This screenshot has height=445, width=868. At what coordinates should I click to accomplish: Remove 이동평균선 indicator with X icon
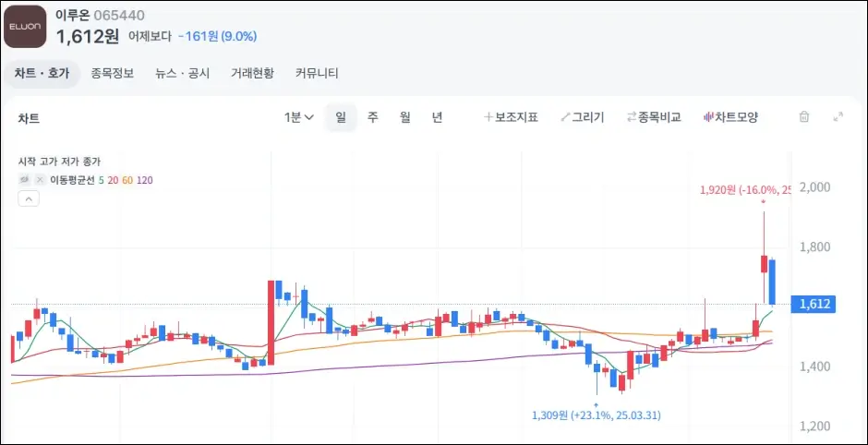[x=40, y=180]
